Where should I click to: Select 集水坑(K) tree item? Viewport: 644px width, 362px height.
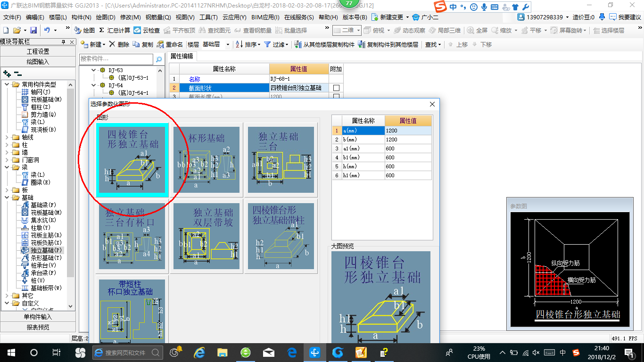(39, 220)
